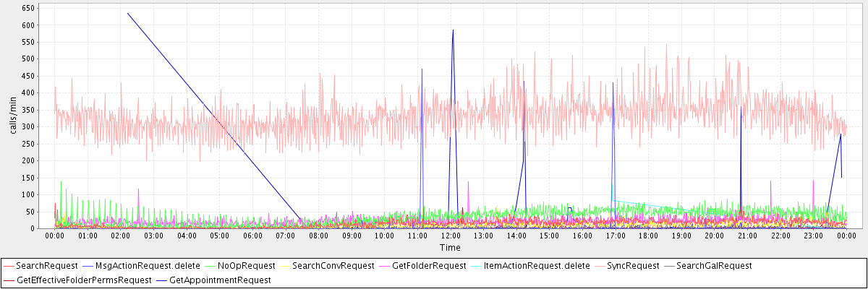Click the tall blue spike peak near 12:00
Image resolution: width=868 pixels, height=289 pixels.
453,30
